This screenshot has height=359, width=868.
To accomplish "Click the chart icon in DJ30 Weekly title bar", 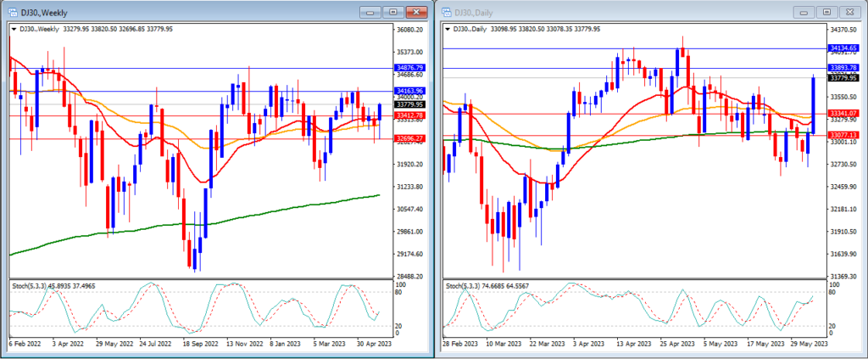I will [12, 12].
